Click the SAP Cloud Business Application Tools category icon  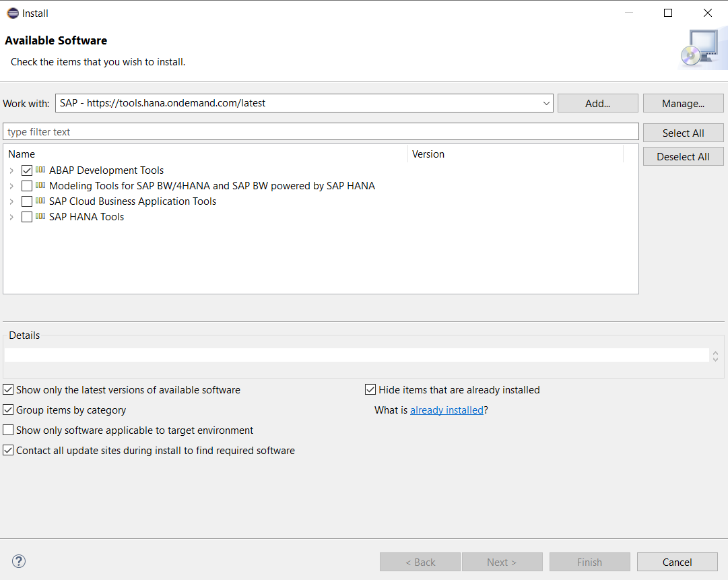[x=38, y=201]
